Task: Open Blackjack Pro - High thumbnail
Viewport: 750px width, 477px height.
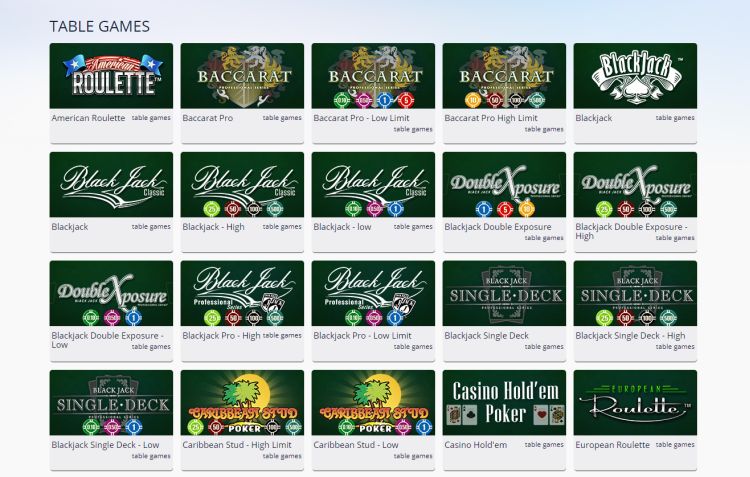Action: [x=242, y=293]
